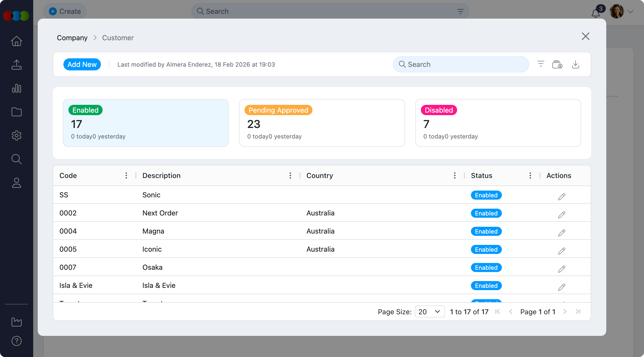
Task: Open the Page Size dropdown
Action: (x=429, y=312)
